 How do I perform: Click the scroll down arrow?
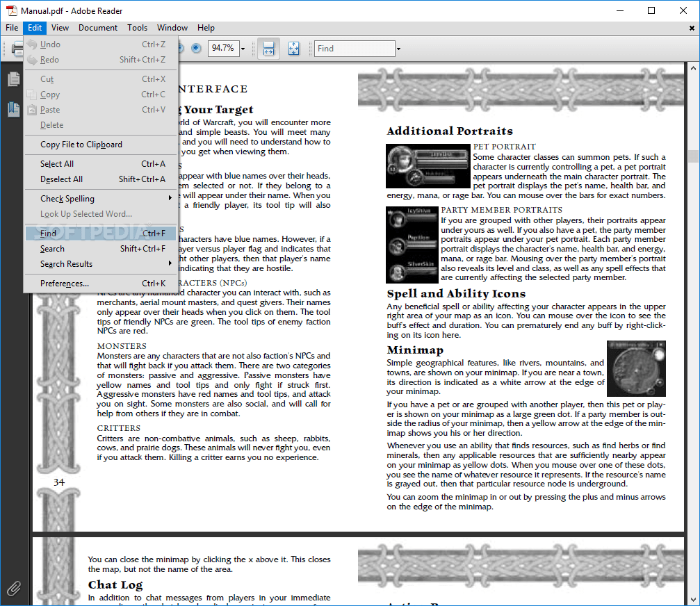pyautogui.click(x=693, y=599)
